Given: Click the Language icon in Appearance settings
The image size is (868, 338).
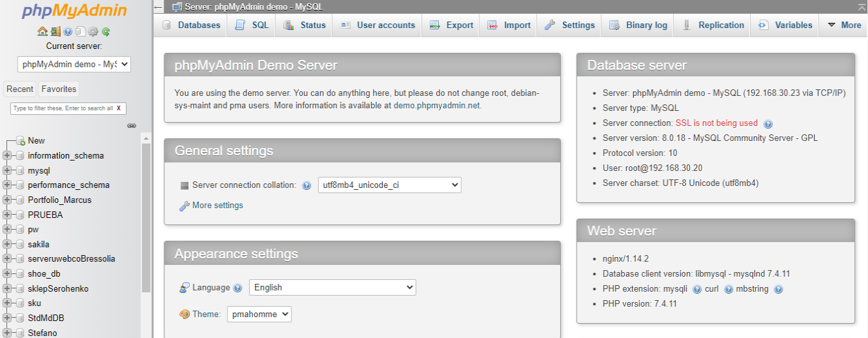Looking at the screenshot, I should click(185, 288).
